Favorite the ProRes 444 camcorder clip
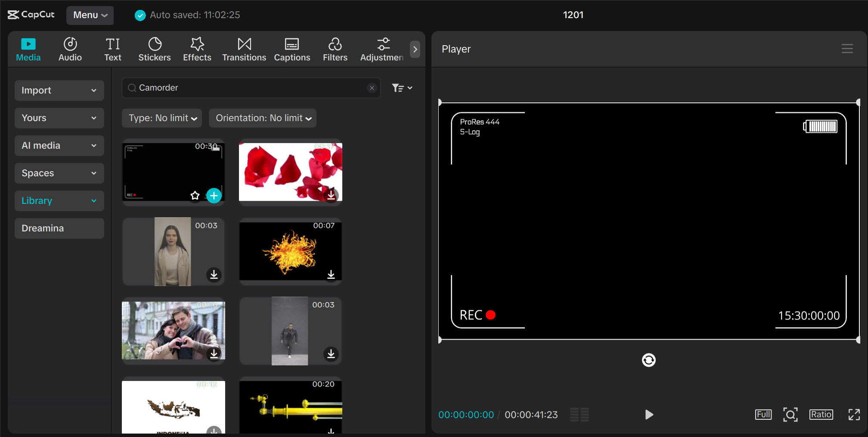Screen dimensions: 868x437 tap(195, 195)
